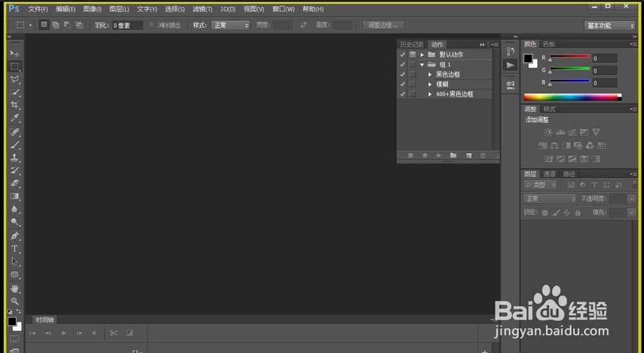The image size is (644, 353).
Task: Select the Move tool
Action: pyautogui.click(x=15, y=53)
